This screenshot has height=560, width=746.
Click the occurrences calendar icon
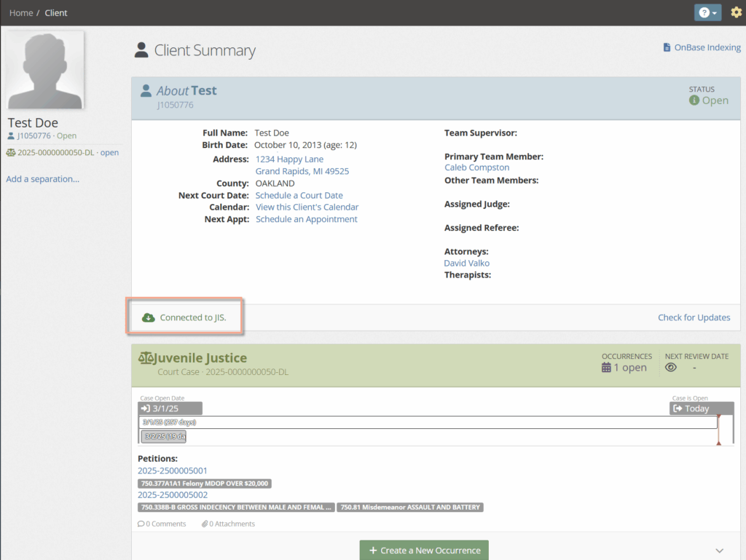[x=606, y=368]
